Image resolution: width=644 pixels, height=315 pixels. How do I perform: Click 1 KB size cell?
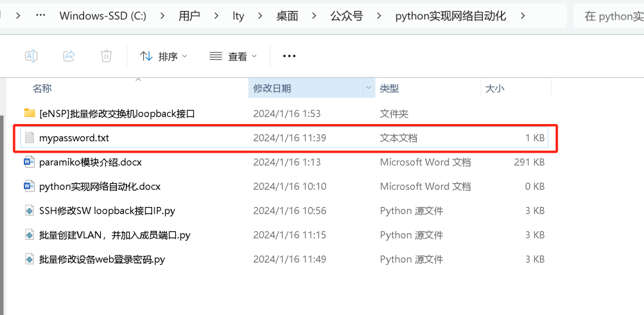[x=535, y=138]
